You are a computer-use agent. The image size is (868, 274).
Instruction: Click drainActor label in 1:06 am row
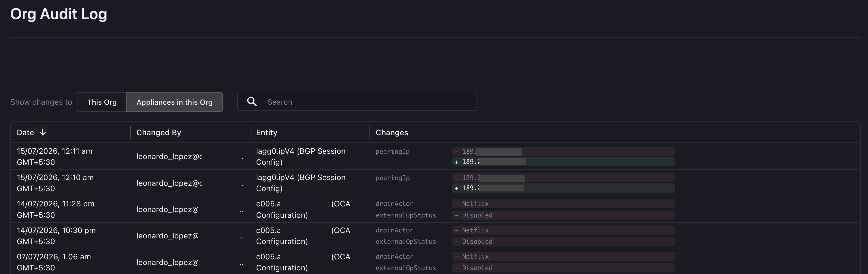394,256
